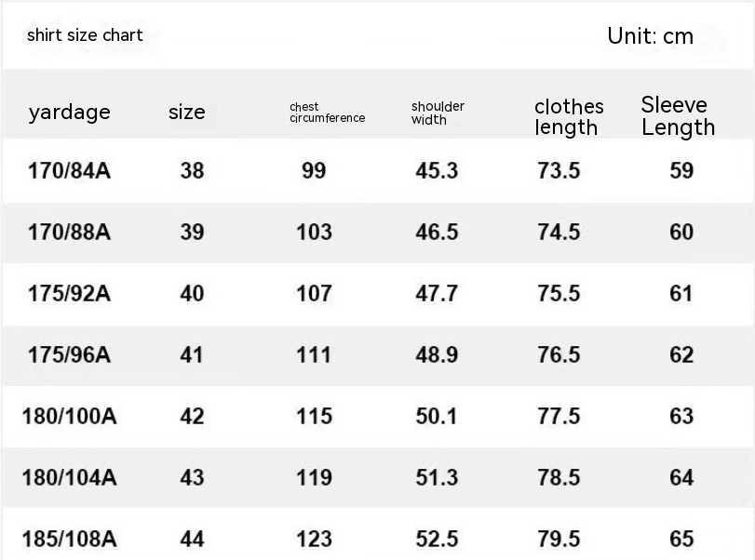Click the 'shoulder width' column header
This screenshot has width=755, height=560.
coord(438,113)
